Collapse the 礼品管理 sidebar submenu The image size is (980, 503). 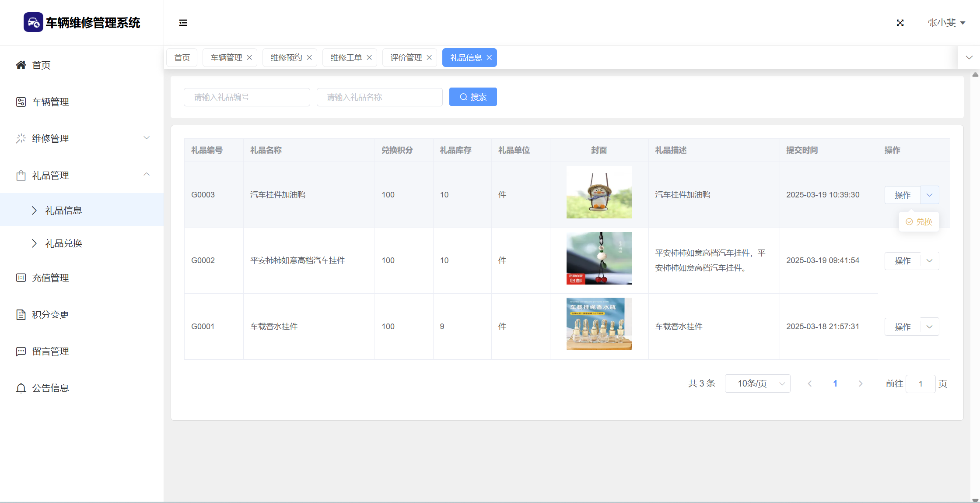[x=147, y=175]
